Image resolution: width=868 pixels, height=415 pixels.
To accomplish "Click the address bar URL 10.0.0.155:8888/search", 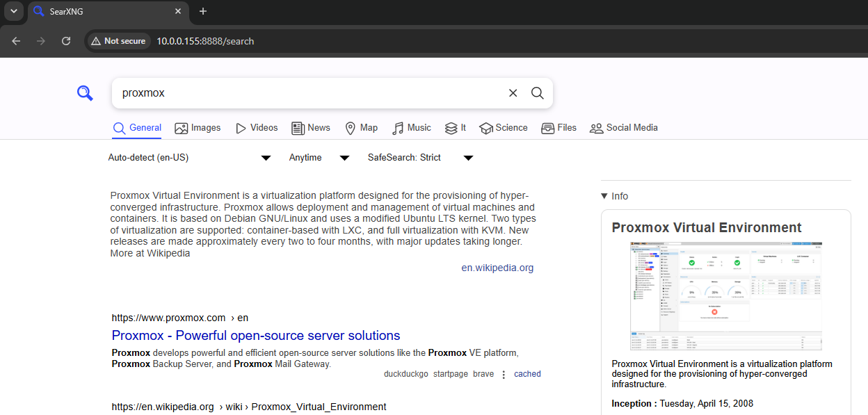I will 205,41.
